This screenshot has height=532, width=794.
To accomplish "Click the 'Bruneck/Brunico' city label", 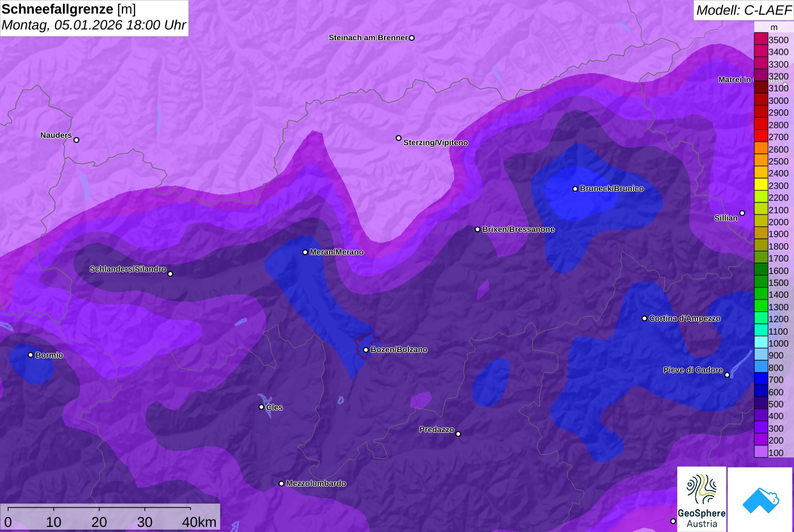I will tap(611, 188).
